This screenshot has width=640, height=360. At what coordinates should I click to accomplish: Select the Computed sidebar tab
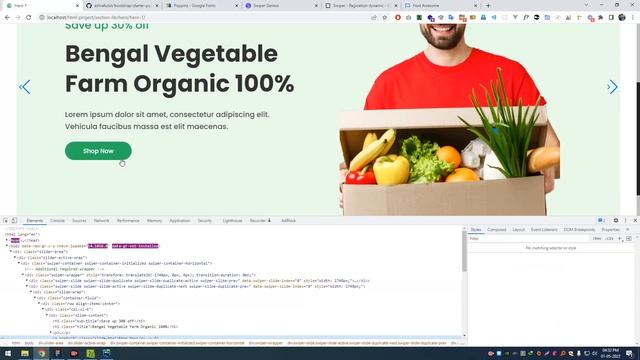click(497, 230)
